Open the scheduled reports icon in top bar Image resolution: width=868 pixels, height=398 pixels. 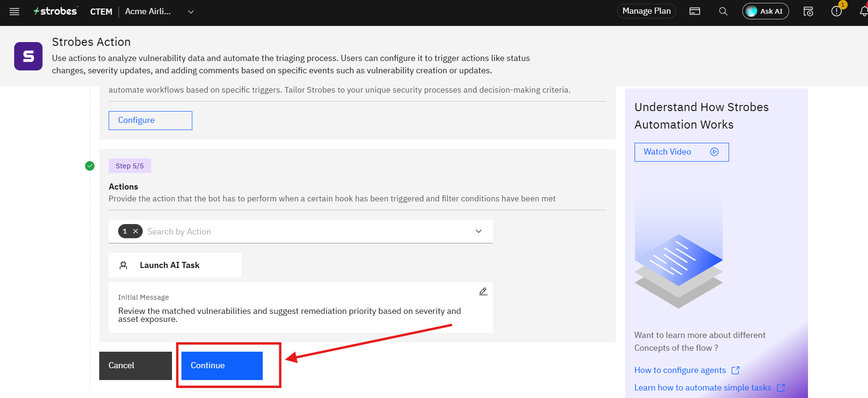pos(808,11)
